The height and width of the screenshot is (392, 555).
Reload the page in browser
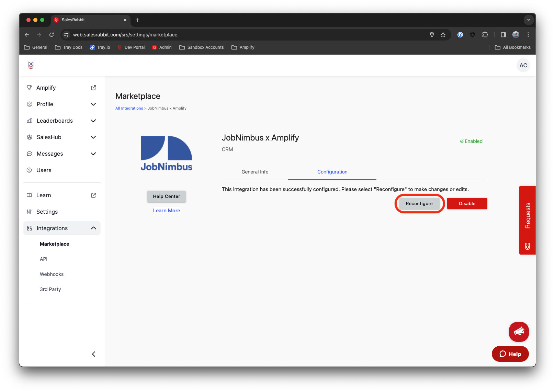pos(52,35)
